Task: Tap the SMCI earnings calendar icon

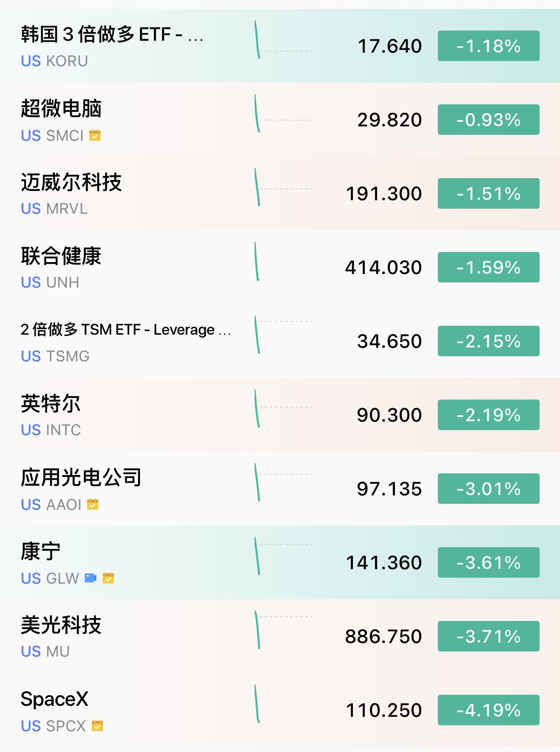Action: pyautogui.click(x=95, y=135)
